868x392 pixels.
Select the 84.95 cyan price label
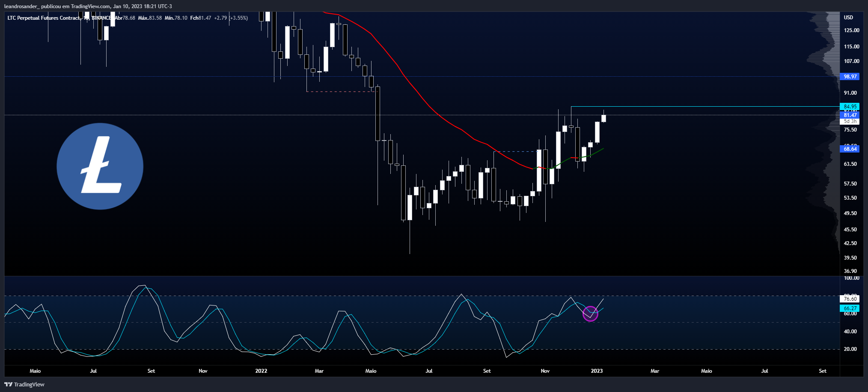coord(850,107)
